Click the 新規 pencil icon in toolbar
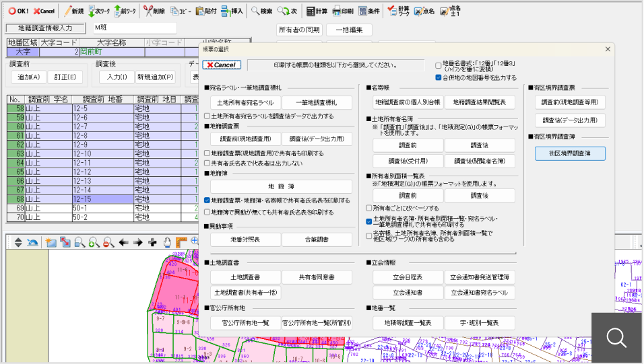644x364 pixels. [68, 11]
